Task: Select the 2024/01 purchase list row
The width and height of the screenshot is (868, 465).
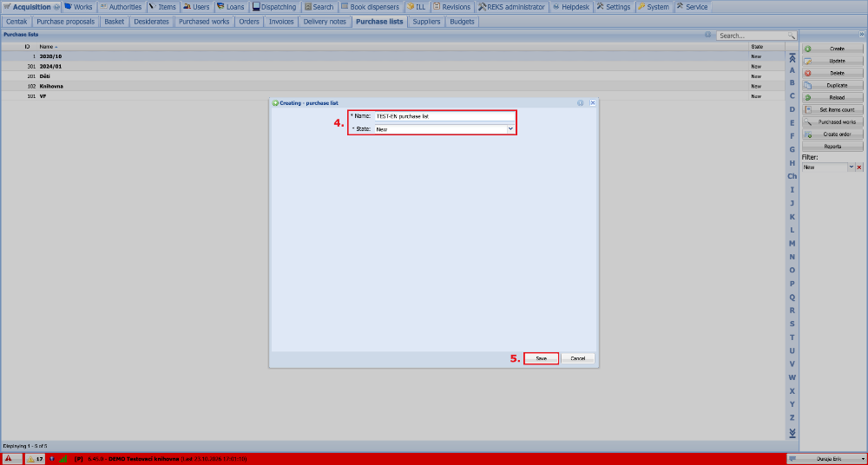Action: point(392,67)
